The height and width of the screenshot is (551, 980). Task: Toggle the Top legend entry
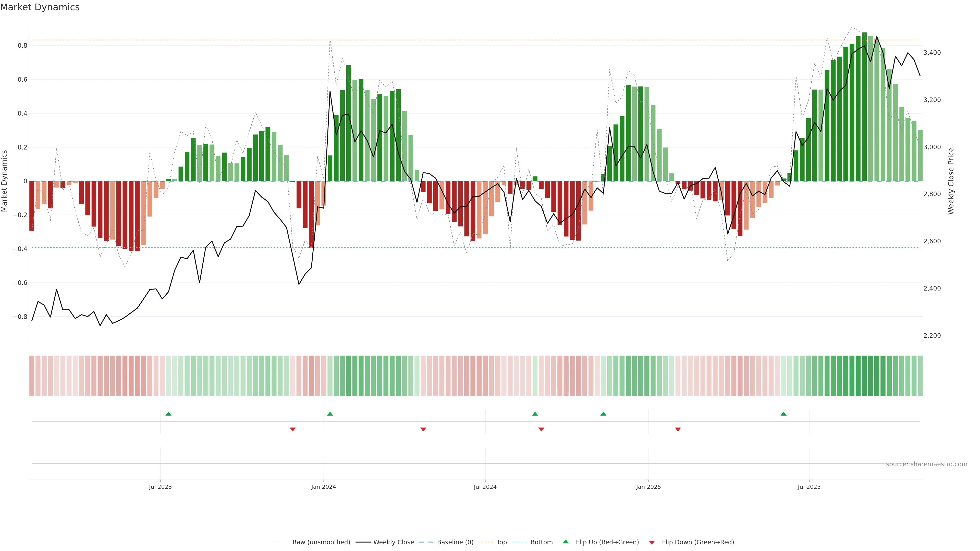(501, 542)
